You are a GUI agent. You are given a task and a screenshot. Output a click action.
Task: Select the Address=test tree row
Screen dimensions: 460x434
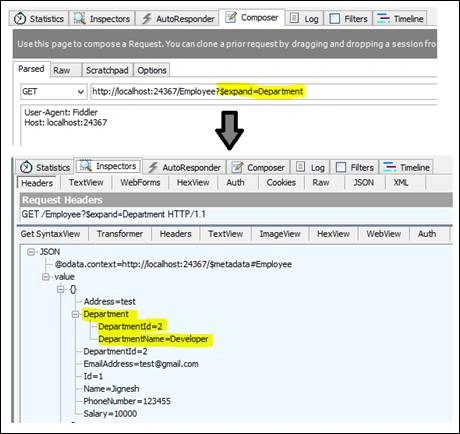pos(110,302)
